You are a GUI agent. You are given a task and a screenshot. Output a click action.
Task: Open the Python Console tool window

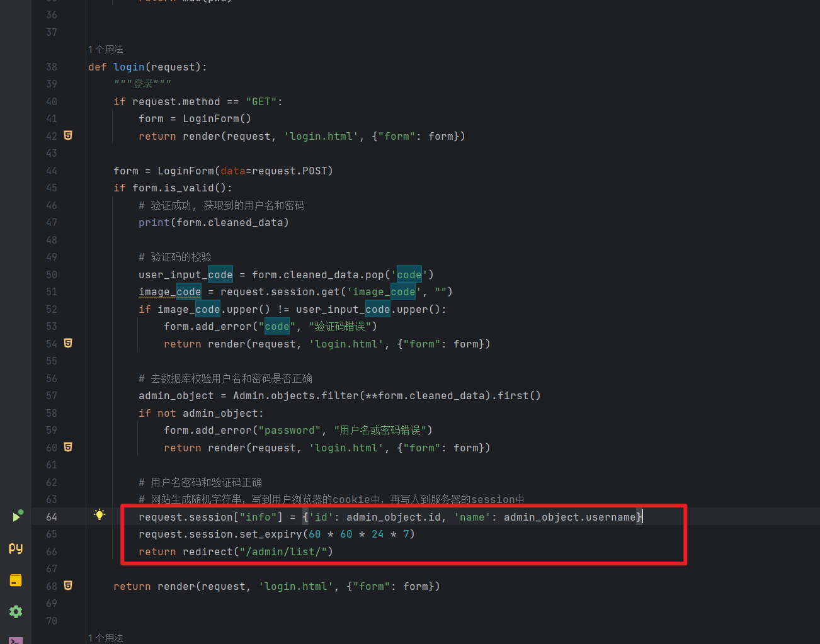coord(16,548)
